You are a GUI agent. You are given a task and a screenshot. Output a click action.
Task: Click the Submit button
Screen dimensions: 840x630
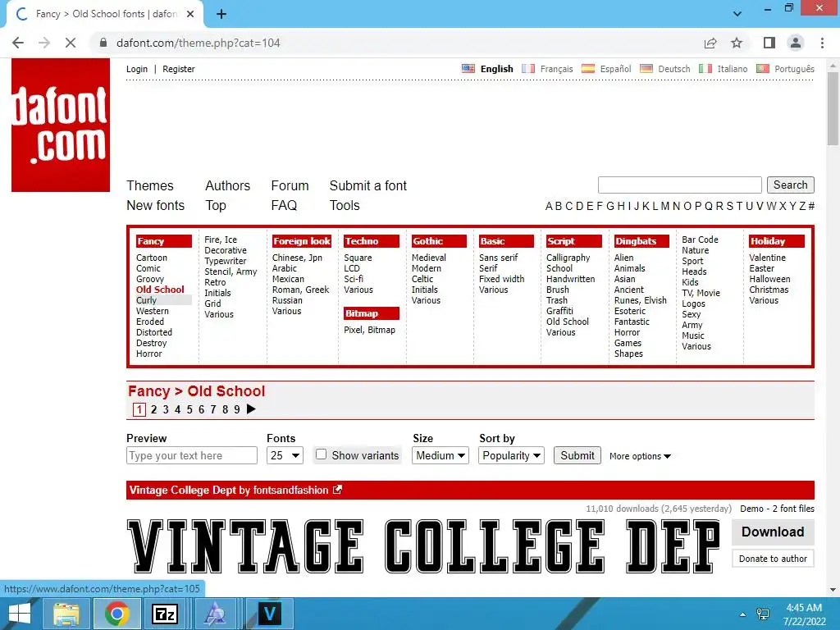point(577,455)
